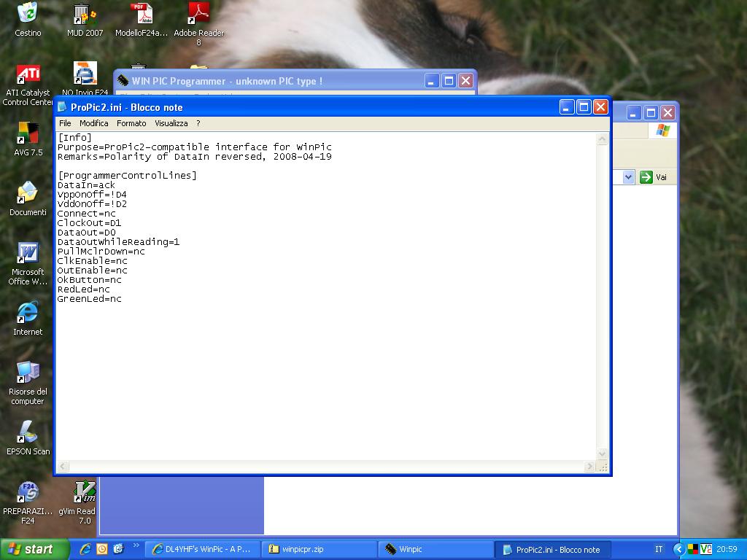Open the Microsoft Office Word shortcut
Screen dimensions: 747x560
click(28, 254)
